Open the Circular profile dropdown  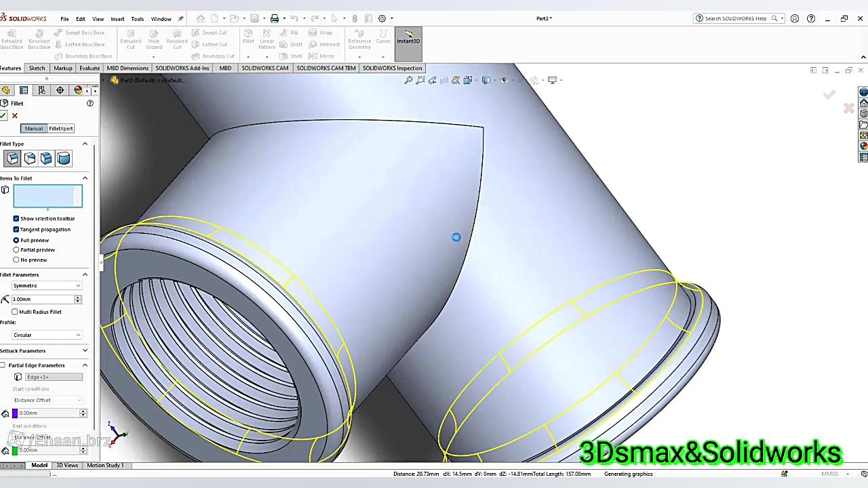(x=47, y=335)
